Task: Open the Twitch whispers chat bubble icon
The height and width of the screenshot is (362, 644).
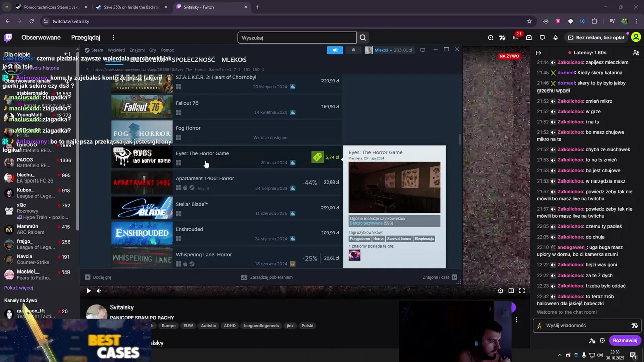Action: (542, 37)
